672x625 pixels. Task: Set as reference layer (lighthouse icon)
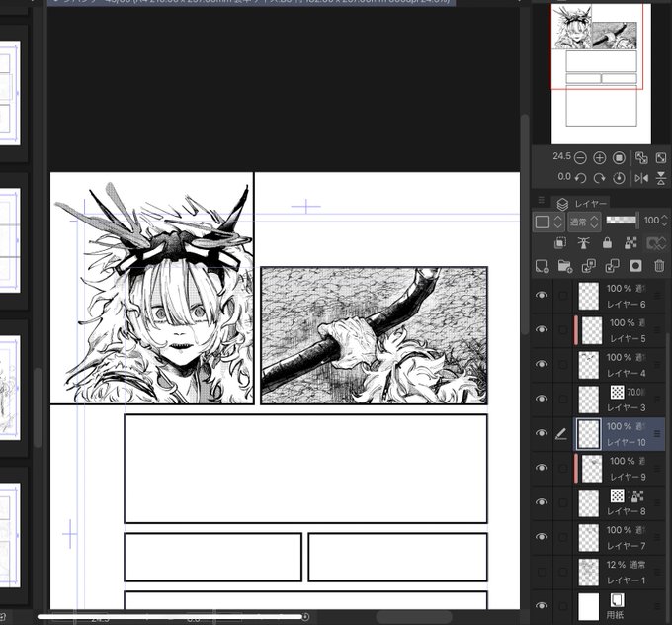[x=584, y=243]
